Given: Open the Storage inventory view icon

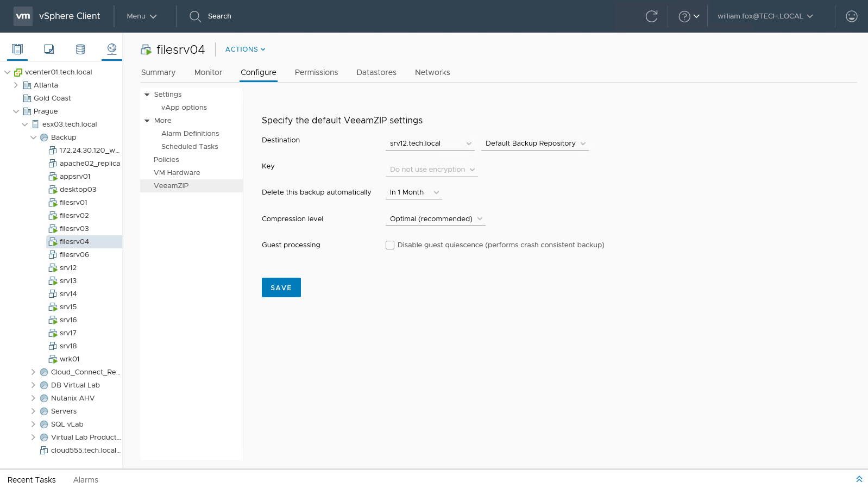Looking at the screenshot, I should point(80,49).
